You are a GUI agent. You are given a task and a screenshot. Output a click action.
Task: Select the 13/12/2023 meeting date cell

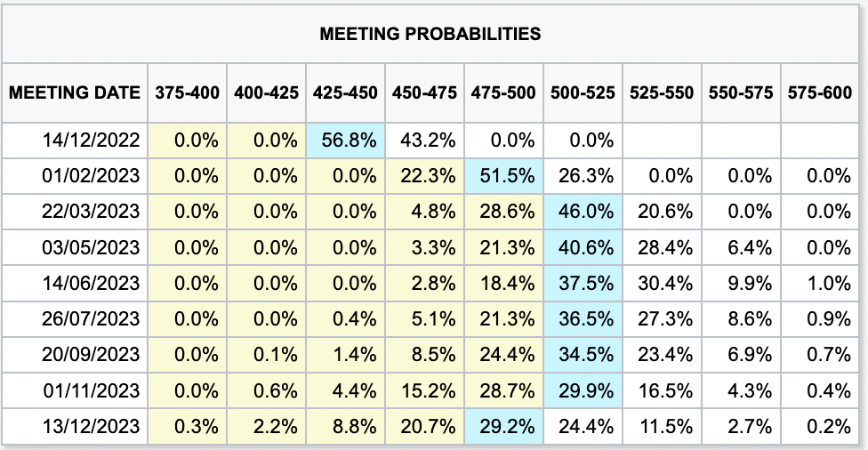click(92, 426)
